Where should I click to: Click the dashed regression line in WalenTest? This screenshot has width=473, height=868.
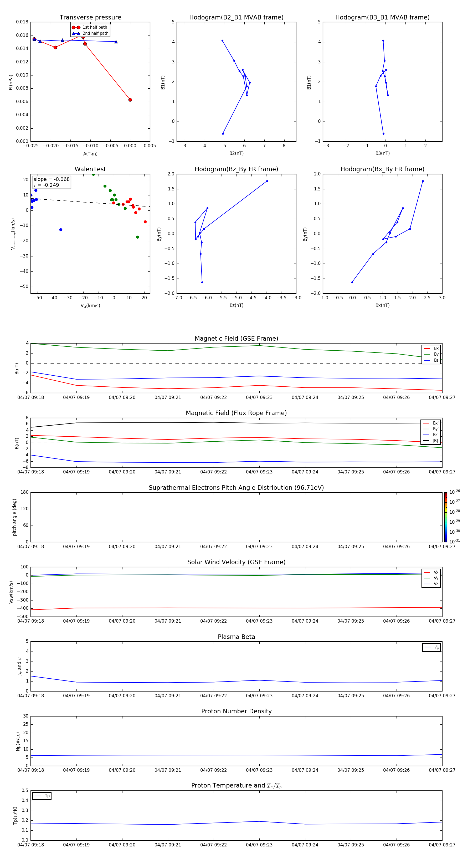pos(90,202)
